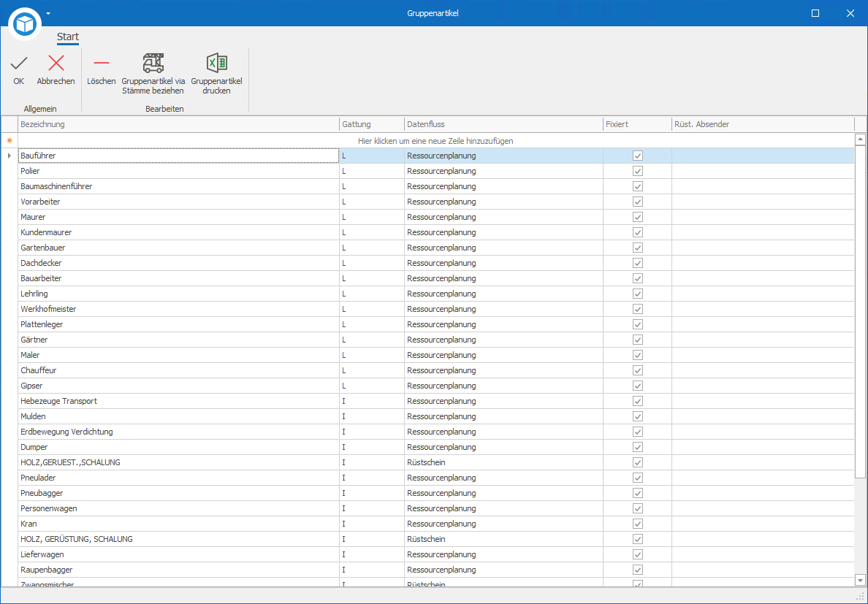The width and height of the screenshot is (868, 604).
Task: Click 'Hier klicken um eine neue Zeile hinzuzufügen'
Action: [435, 141]
